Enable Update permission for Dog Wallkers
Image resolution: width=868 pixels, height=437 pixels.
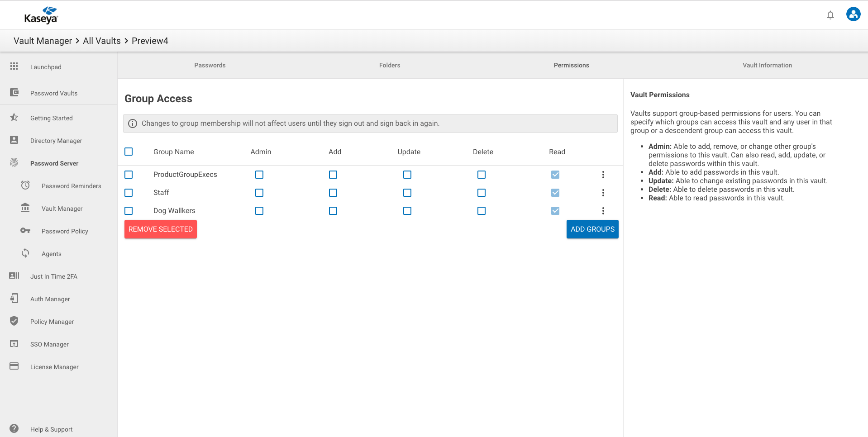click(x=407, y=211)
